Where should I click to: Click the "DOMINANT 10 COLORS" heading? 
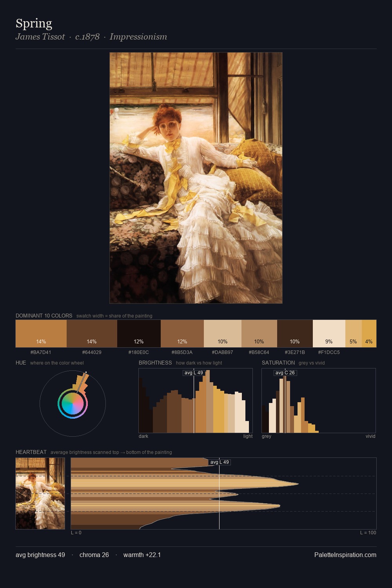(44, 316)
